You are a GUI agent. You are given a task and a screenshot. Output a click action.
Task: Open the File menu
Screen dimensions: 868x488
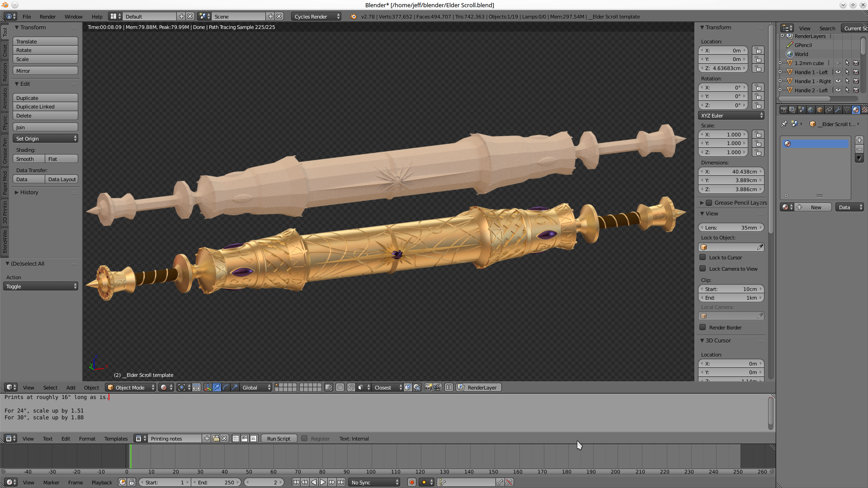point(27,16)
